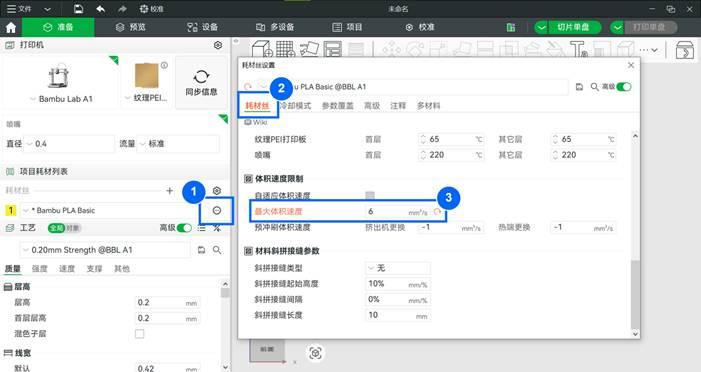The image size is (701, 372).
Task: Open 校准 from the title bar
Action: 152,8
